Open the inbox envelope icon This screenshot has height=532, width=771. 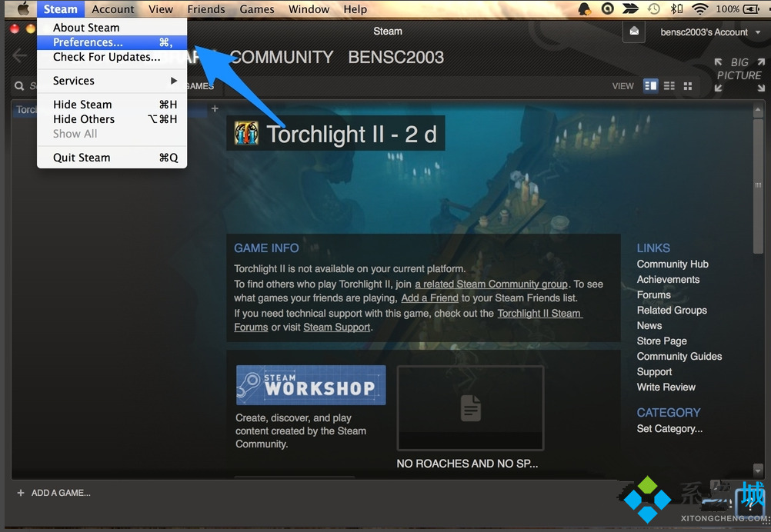[x=635, y=32]
